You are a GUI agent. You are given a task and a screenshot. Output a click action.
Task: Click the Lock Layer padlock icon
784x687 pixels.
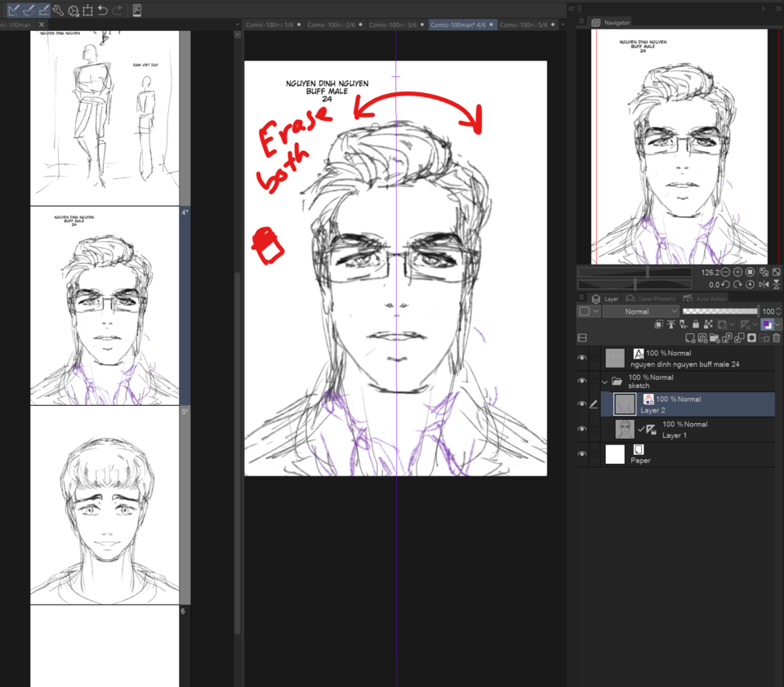coord(696,324)
